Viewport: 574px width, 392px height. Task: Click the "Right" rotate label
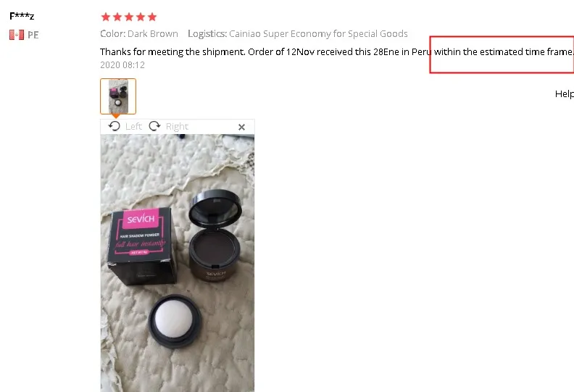point(177,127)
